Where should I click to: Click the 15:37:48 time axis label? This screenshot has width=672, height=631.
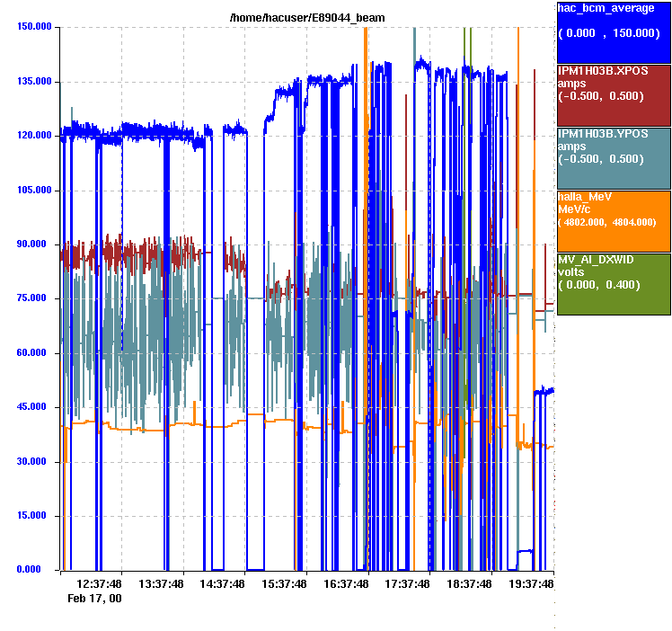point(284,583)
